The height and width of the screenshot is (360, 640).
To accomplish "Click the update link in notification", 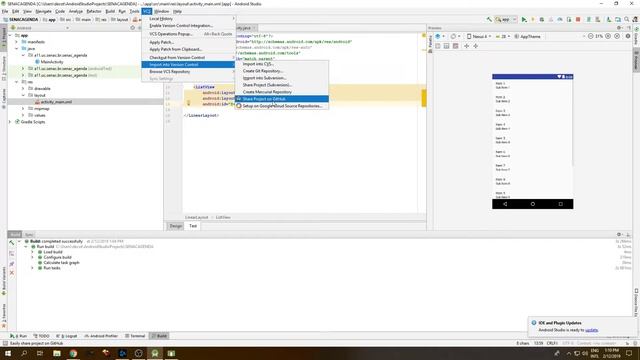I will (591, 330).
